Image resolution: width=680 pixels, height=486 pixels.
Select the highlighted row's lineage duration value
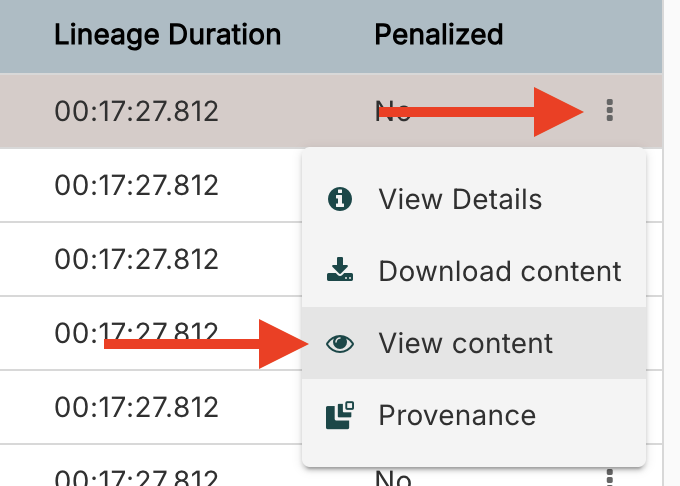(x=136, y=111)
